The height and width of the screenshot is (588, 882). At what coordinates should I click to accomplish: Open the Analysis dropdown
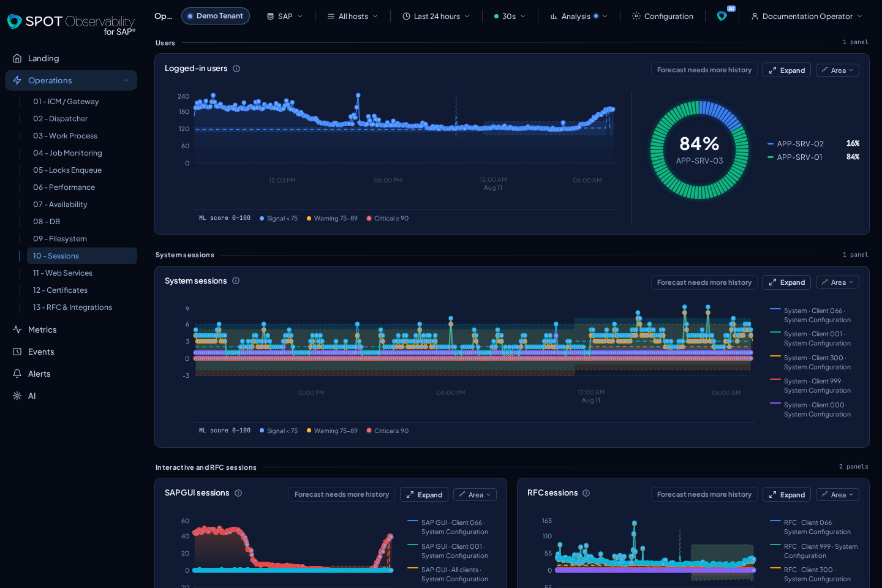tap(579, 17)
